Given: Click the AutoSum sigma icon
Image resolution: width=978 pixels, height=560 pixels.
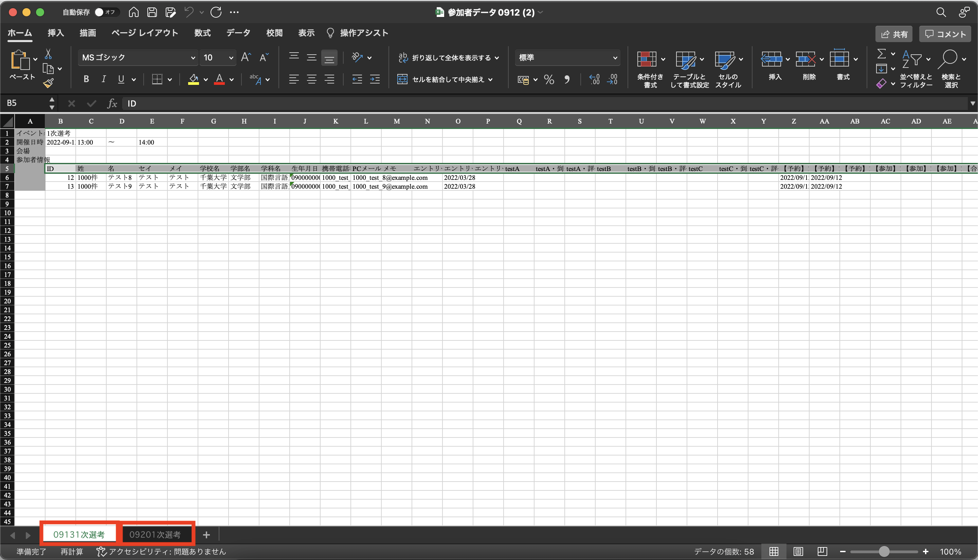Looking at the screenshot, I should tap(882, 54).
